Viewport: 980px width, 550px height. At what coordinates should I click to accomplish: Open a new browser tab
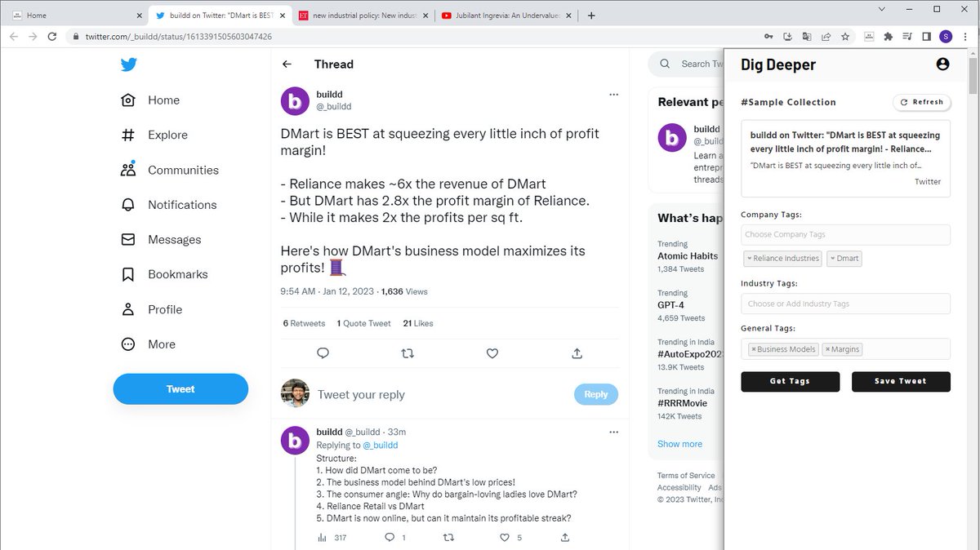tap(591, 16)
